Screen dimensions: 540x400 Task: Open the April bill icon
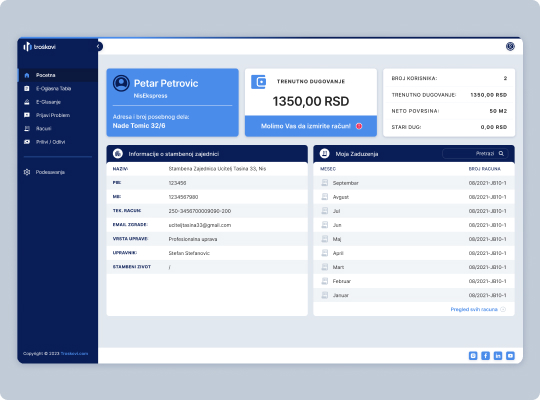[324, 253]
